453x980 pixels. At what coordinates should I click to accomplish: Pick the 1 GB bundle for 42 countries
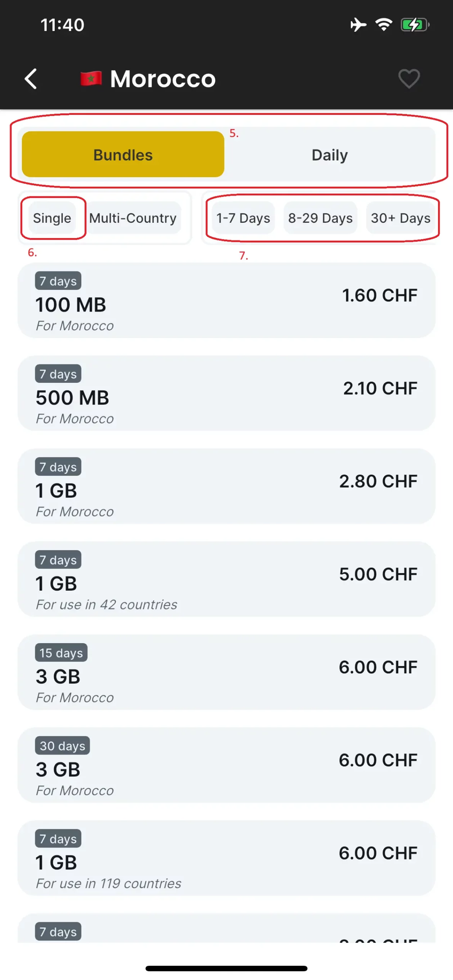[x=226, y=579]
